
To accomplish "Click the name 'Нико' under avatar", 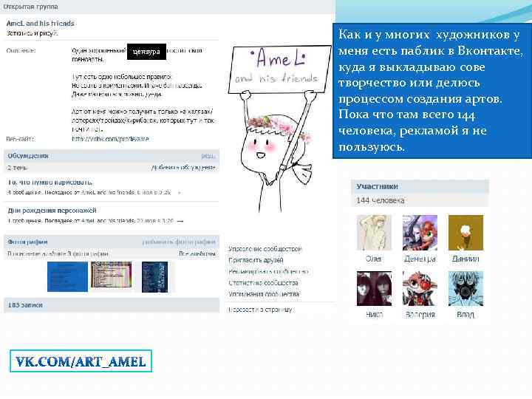I will (x=374, y=315).
